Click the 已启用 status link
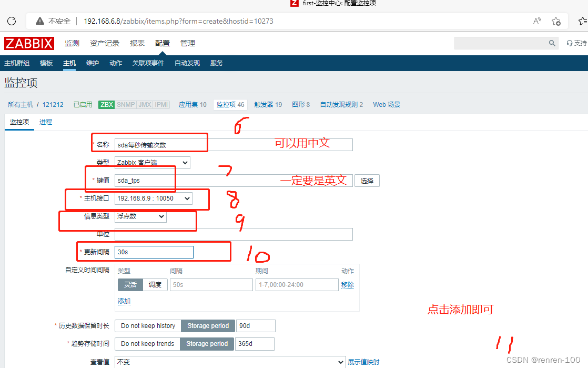 (83, 105)
